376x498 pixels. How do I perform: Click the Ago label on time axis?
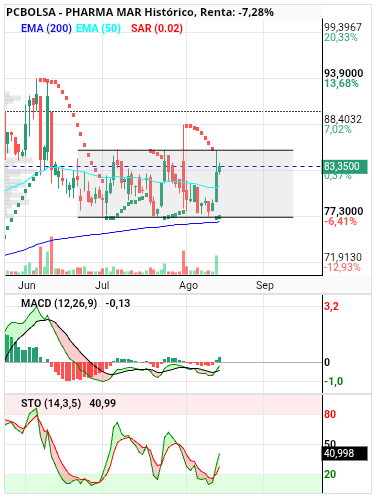(x=188, y=286)
